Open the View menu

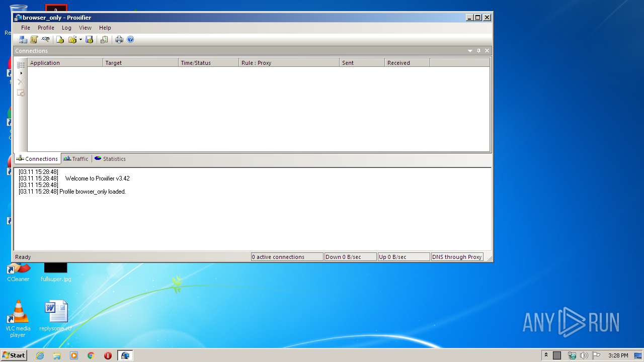pos(85,28)
